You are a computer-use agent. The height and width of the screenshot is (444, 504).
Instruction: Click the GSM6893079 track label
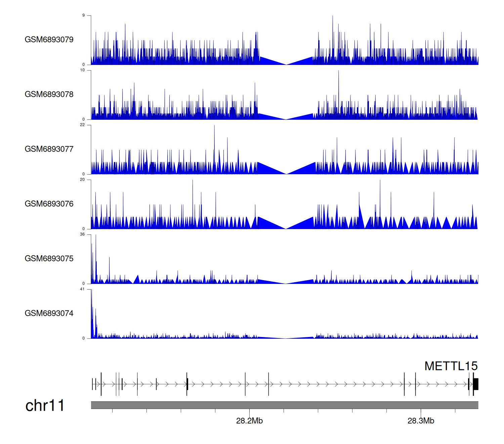(49, 40)
